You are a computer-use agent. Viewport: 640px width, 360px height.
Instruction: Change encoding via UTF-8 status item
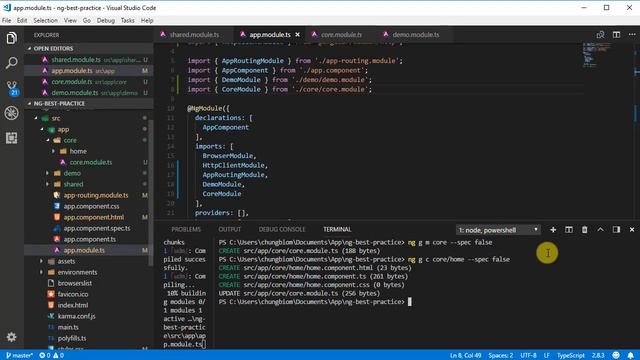(x=529, y=356)
